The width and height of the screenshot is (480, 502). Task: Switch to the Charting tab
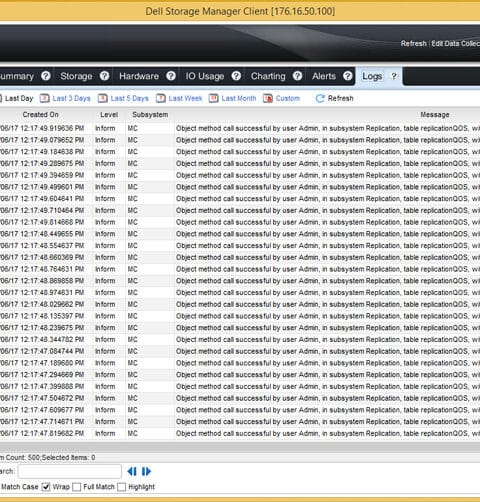coord(268,76)
